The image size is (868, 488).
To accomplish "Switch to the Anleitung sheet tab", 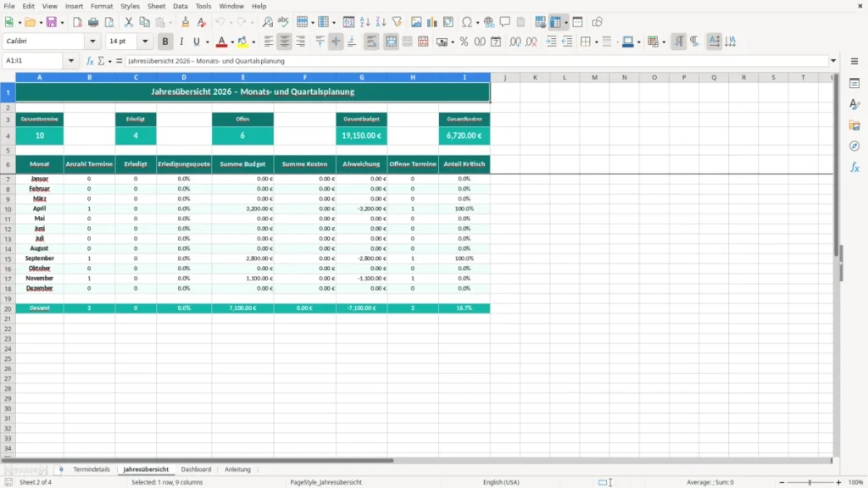I will pos(237,469).
